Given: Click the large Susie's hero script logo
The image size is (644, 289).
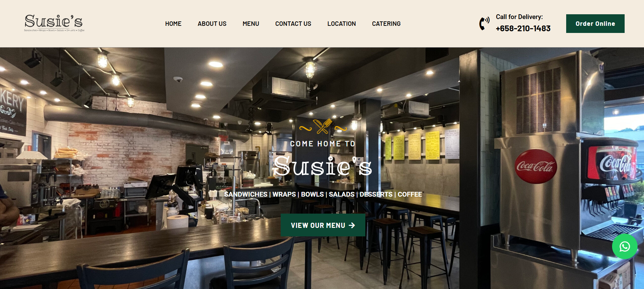Looking at the screenshot, I should (323, 166).
